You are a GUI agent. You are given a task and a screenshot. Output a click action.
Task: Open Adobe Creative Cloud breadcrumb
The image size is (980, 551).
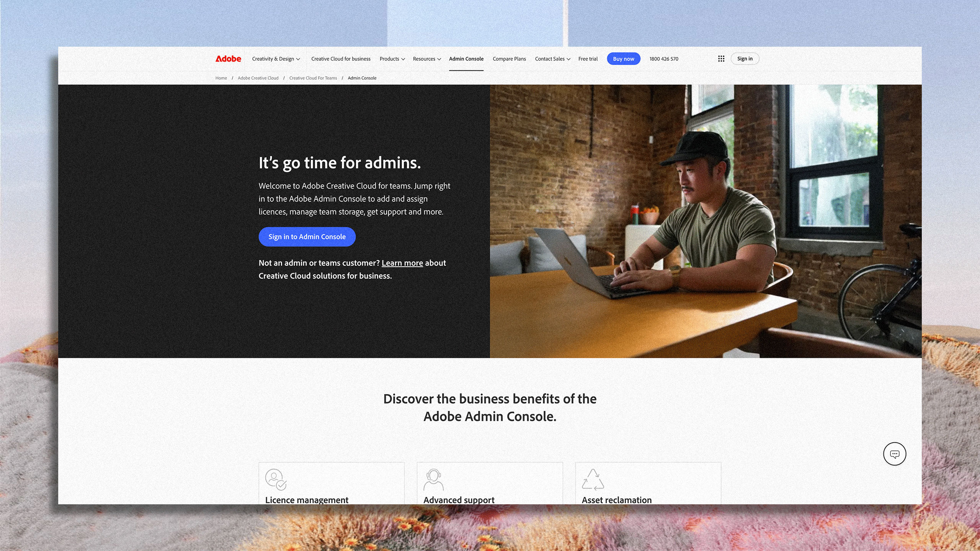258,78
